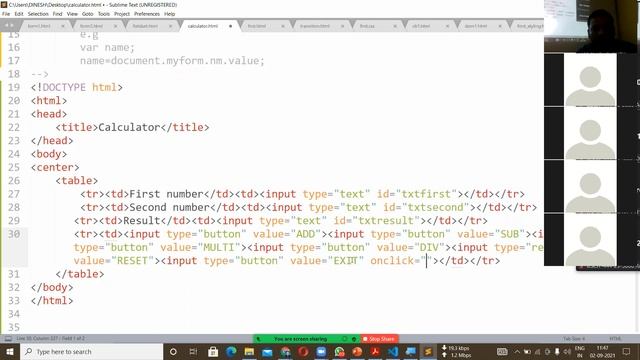The height and width of the screenshot is (360, 640).
Task: Close the active calculator.html tab dot
Action: [231, 26]
